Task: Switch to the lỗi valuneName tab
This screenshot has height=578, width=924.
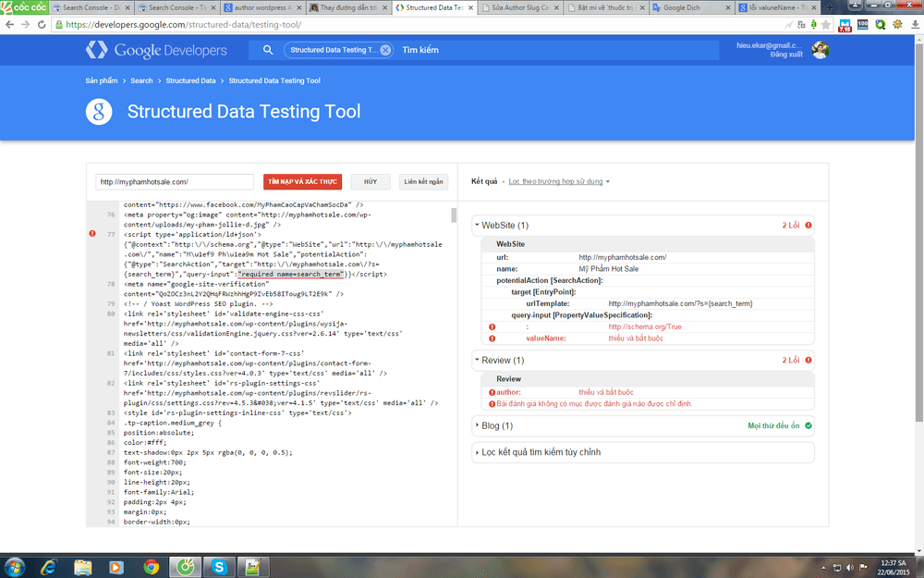Action: [777, 7]
